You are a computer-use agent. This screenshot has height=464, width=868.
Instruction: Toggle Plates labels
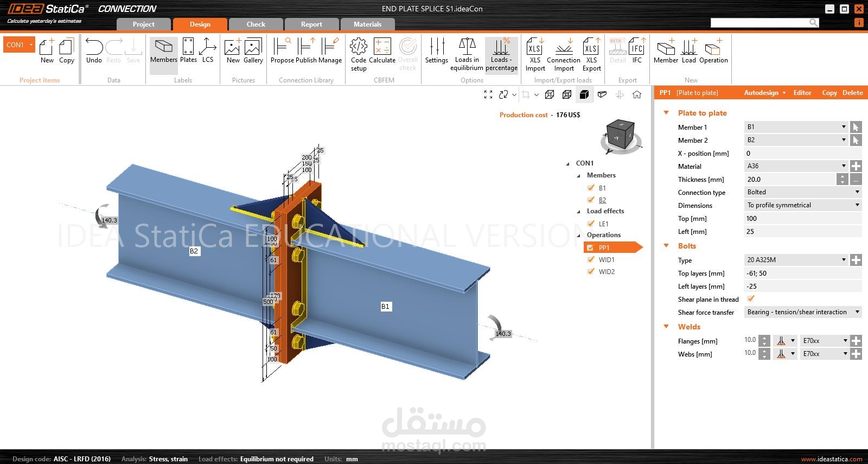click(x=188, y=51)
